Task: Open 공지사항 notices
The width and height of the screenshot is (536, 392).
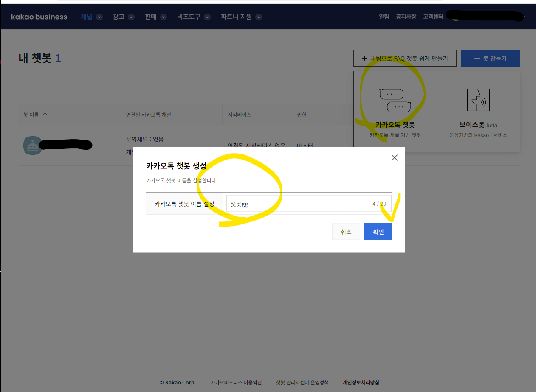Action: coord(406,17)
